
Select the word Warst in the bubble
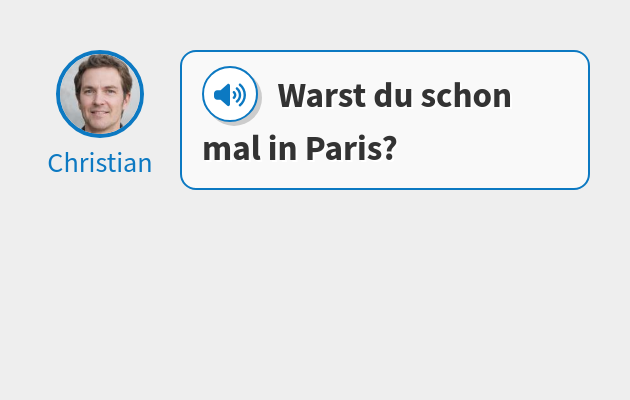pyautogui.click(x=322, y=96)
